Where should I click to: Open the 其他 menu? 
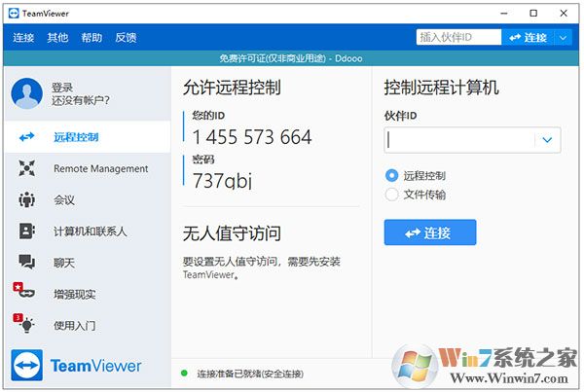[57, 38]
